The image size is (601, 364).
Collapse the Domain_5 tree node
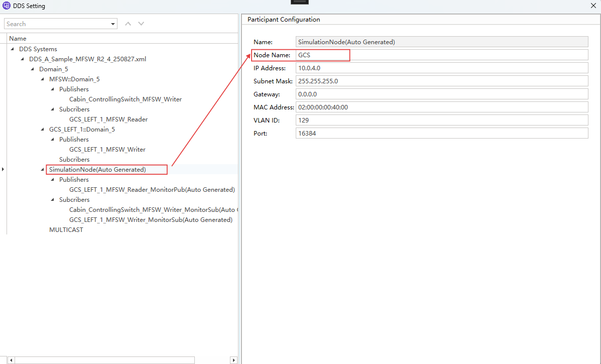pyautogui.click(x=32, y=69)
